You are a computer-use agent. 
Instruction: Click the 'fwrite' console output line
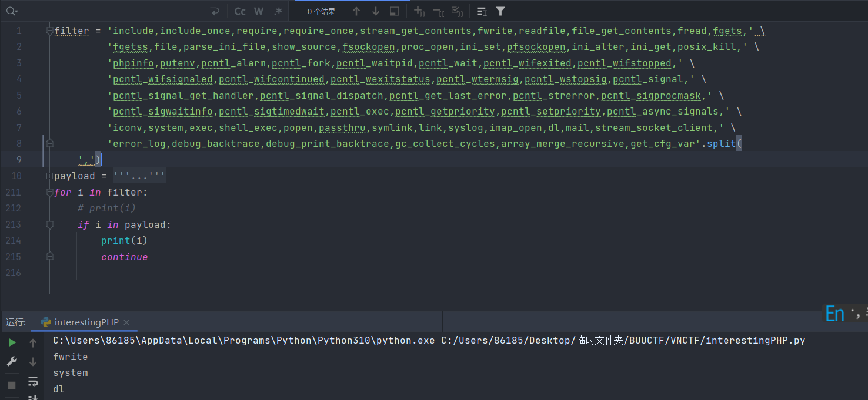click(71, 357)
